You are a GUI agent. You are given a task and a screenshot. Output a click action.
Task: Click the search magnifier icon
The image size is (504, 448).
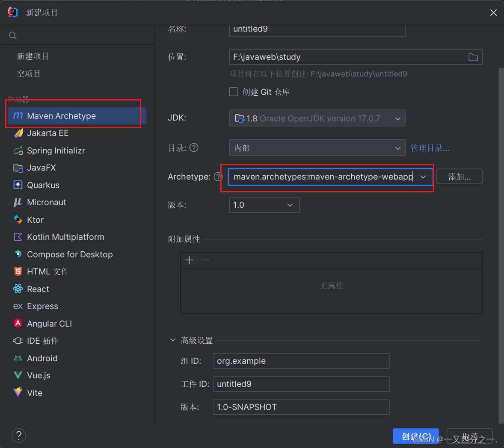(x=12, y=35)
